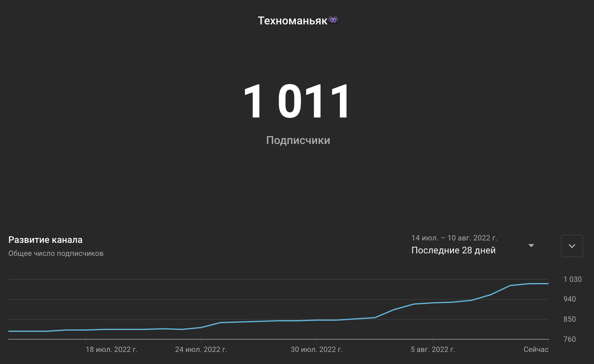The image size is (594, 364).
Task: Open the date range selector Последние 28 дней
Action: (453, 250)
